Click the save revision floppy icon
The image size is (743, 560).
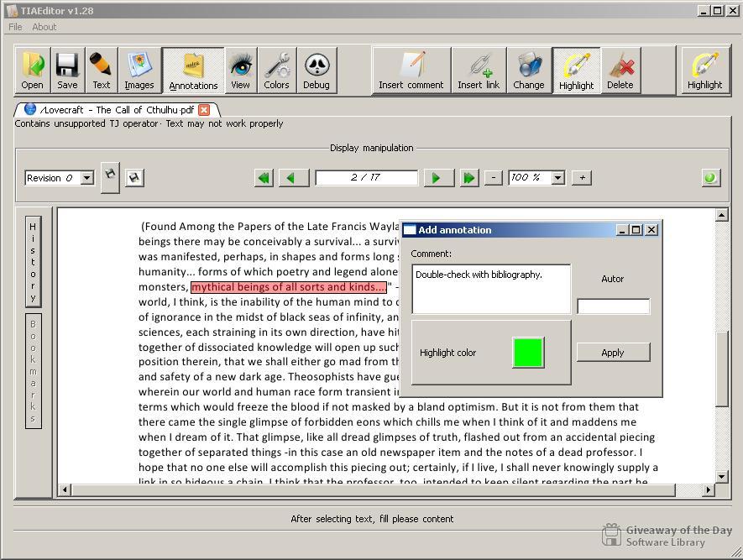(x=134, y=178)
